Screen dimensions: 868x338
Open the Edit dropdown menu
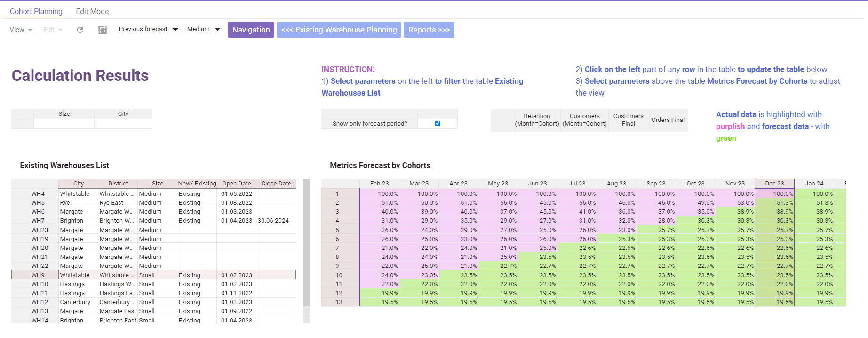[53, 30]
